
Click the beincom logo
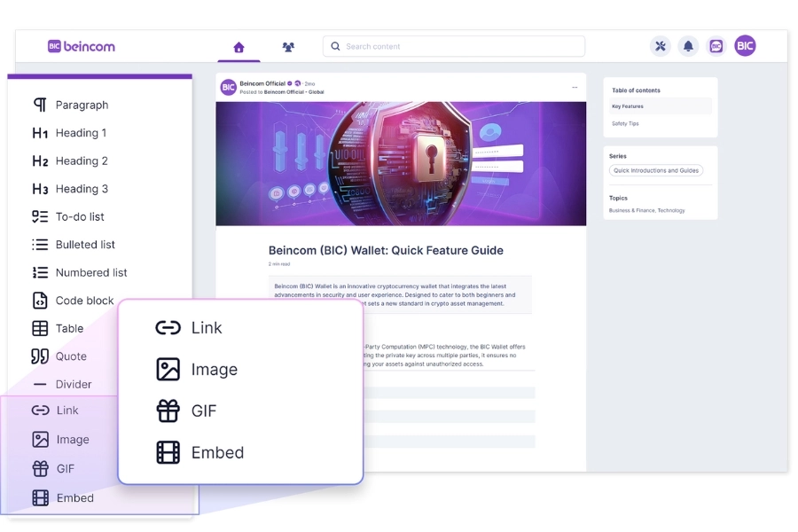(82, 46)
